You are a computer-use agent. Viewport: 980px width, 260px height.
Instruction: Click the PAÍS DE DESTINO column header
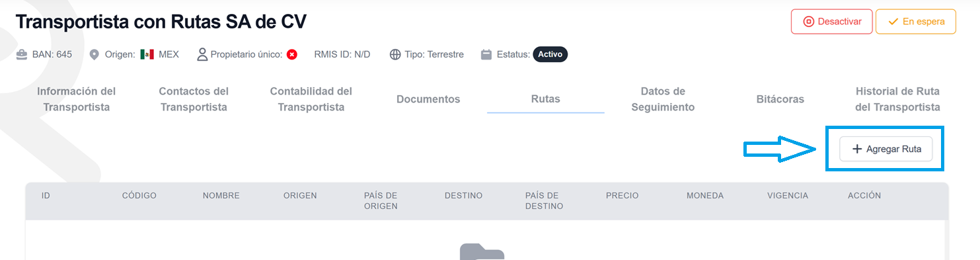pyautogui.click(x=544, y=200)
